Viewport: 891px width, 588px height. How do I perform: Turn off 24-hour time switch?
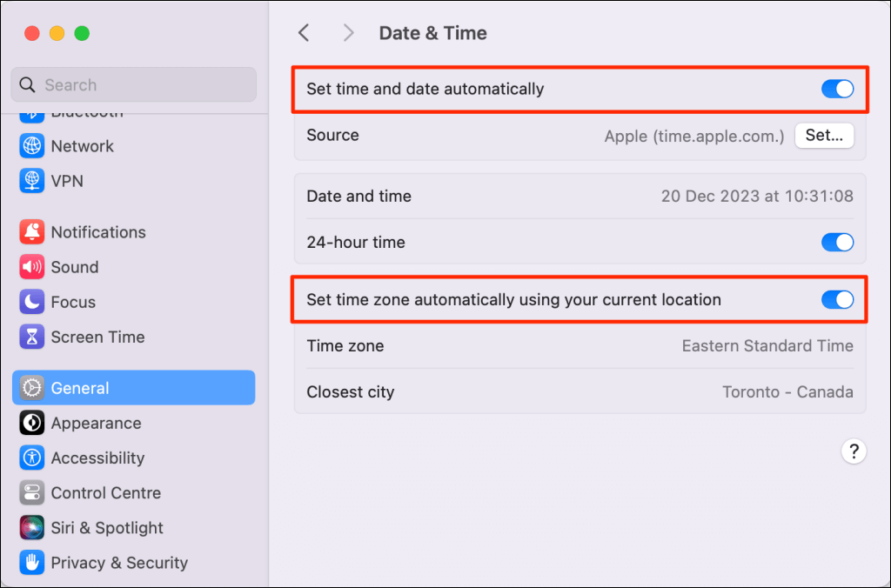(x=837, y=243)
